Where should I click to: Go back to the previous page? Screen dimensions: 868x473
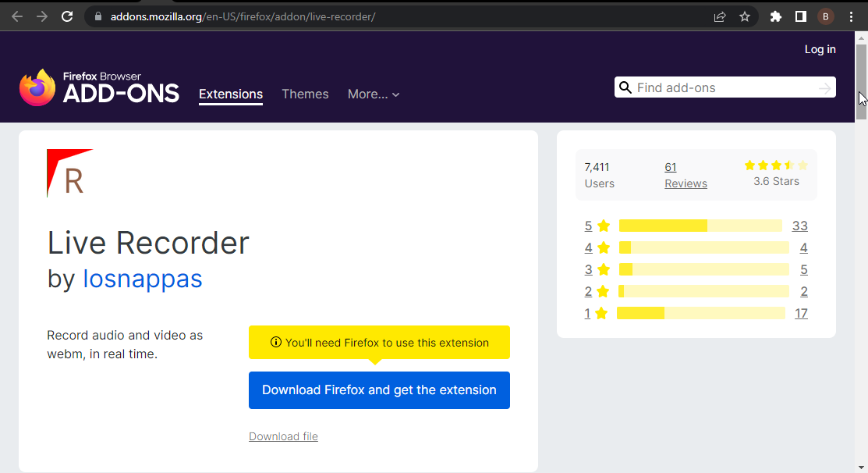[17, 16]
